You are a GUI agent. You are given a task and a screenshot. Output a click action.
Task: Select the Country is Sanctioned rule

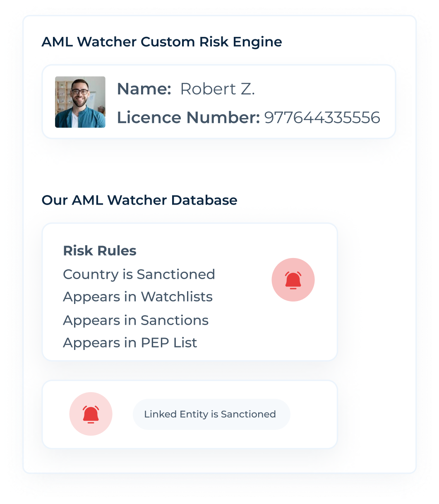139,274
